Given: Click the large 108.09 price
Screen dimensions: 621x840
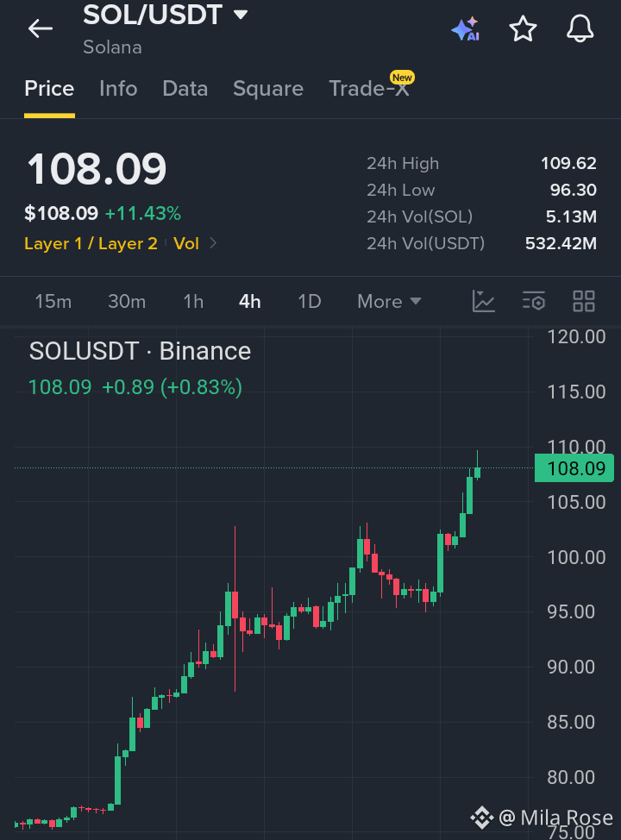Looking at the screenshot, I should [97, 169].
